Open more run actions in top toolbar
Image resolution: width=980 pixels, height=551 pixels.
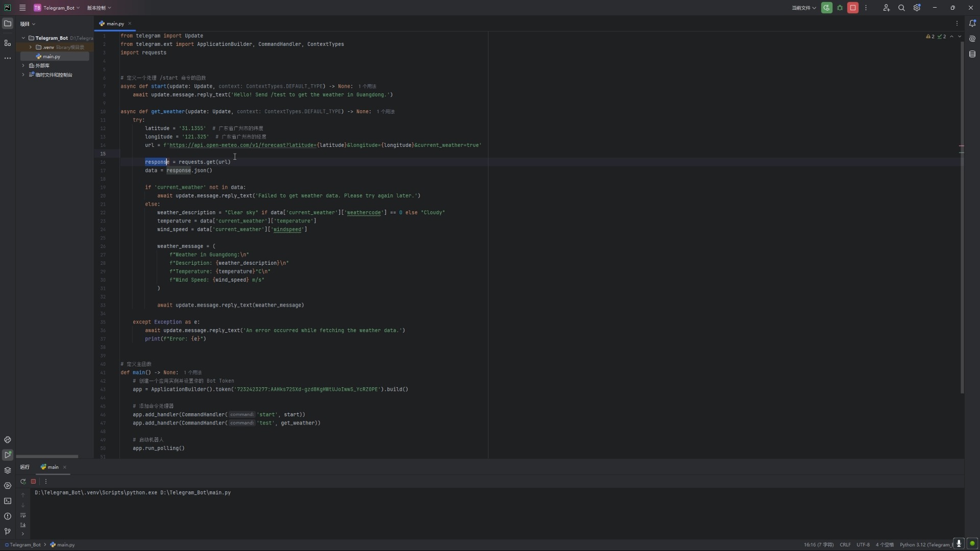tap(866, 8)
